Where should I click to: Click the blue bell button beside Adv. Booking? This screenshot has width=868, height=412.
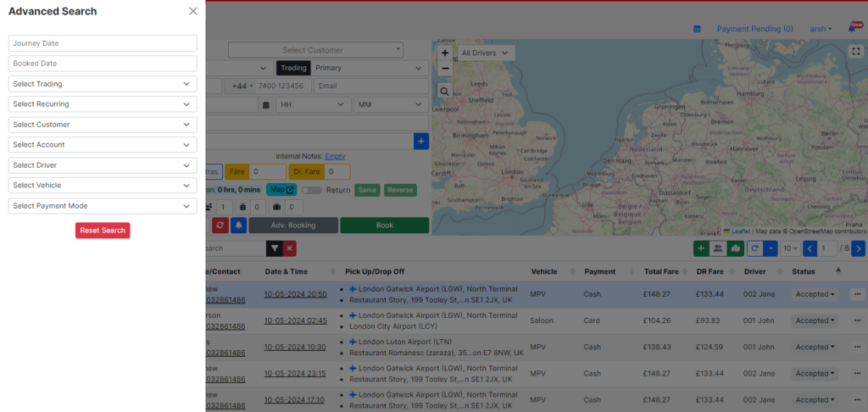[238, 225]
